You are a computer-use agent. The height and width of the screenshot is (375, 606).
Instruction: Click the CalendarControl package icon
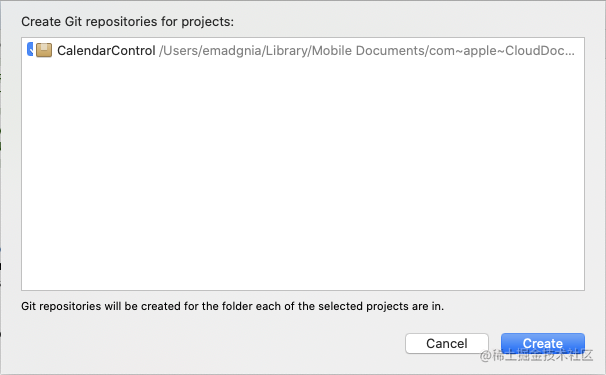[x=44, y=50]
